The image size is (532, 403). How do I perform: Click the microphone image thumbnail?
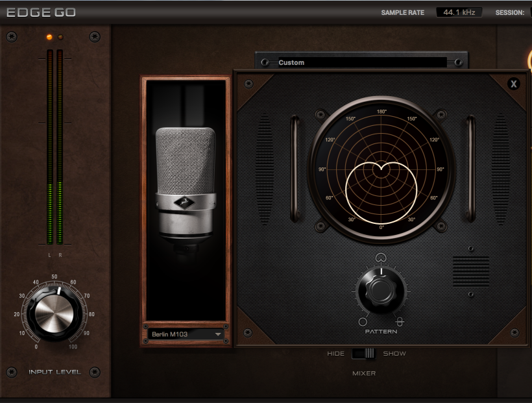[186, 200]
